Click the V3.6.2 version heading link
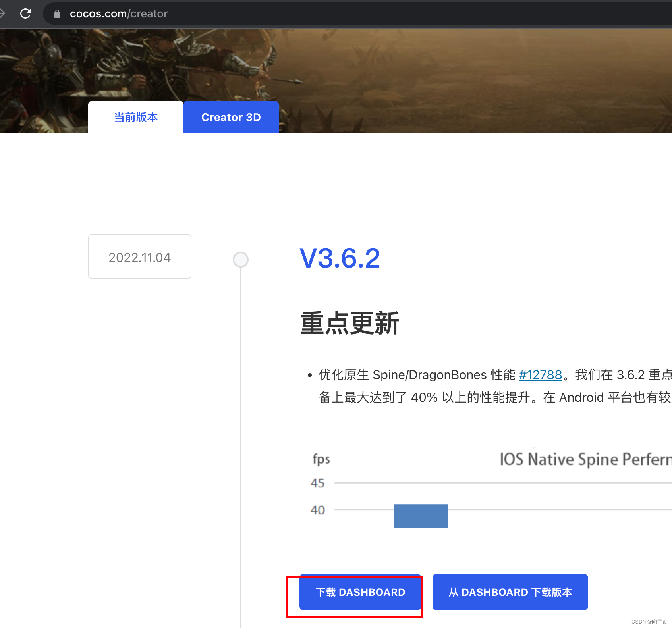Viewport: 672px width, 628px height. (340, 258)
